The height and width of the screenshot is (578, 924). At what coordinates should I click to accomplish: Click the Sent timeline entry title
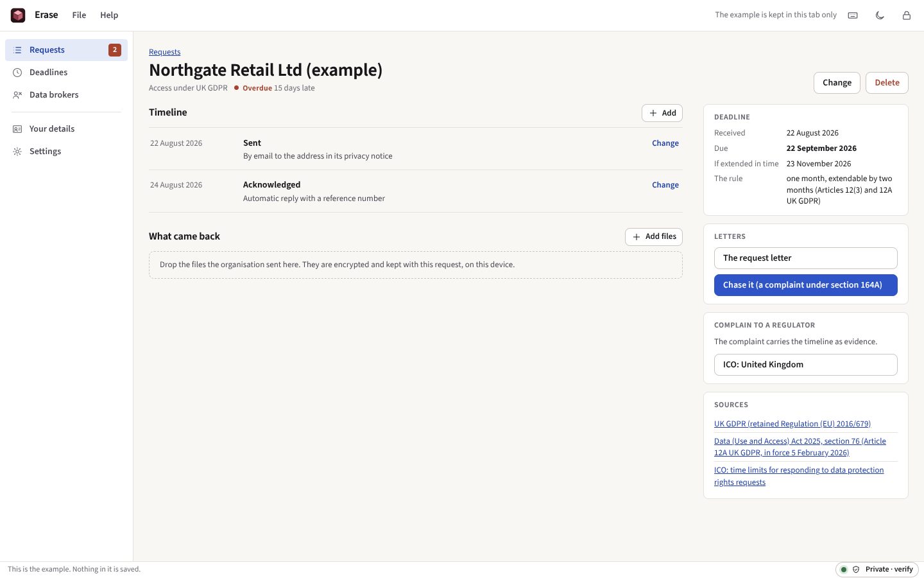click(x=252, y=143)
